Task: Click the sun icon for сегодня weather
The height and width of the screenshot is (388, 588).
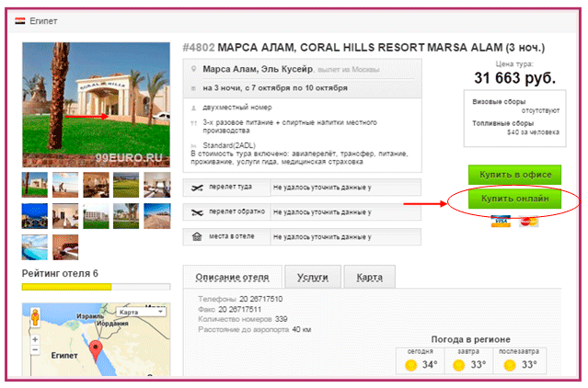Action: (411, 364)
